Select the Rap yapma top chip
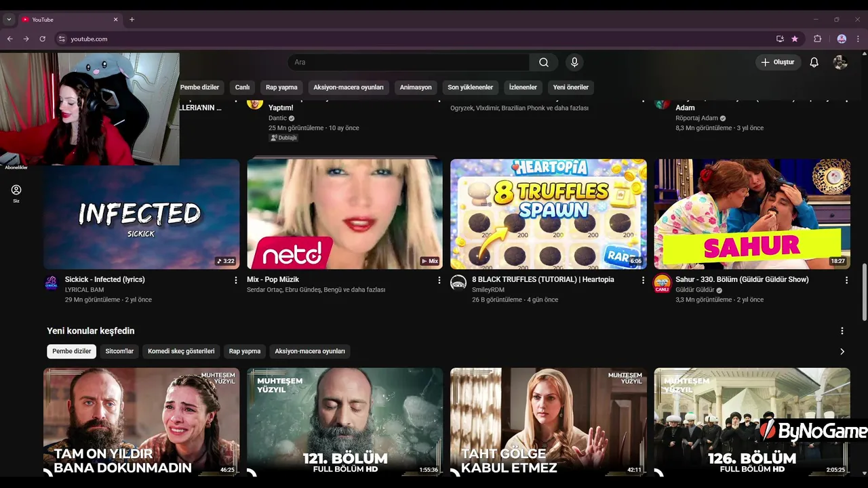Viewport: 868px width, 488px height. (281, 87)
